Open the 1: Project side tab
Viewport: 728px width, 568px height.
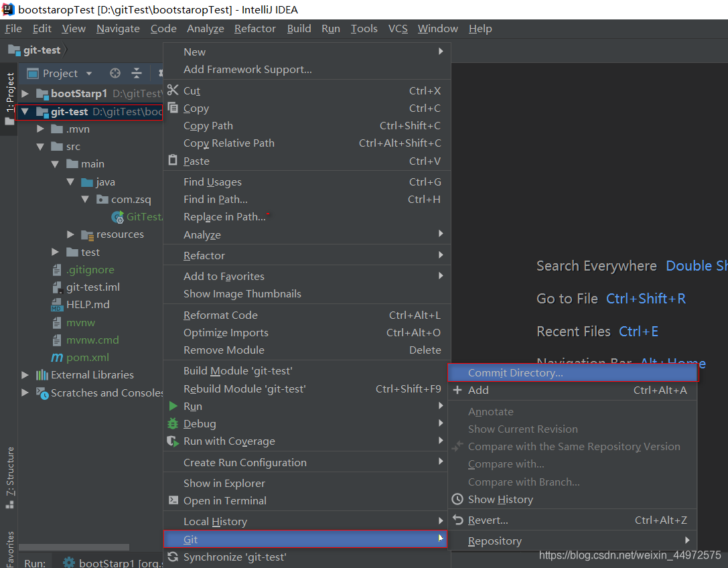coord(9,98)
